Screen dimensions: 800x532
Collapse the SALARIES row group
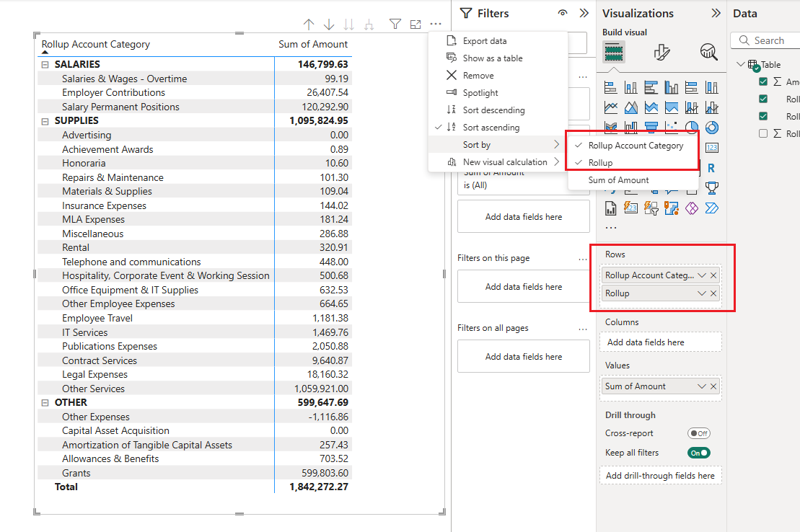click(45, 65)
